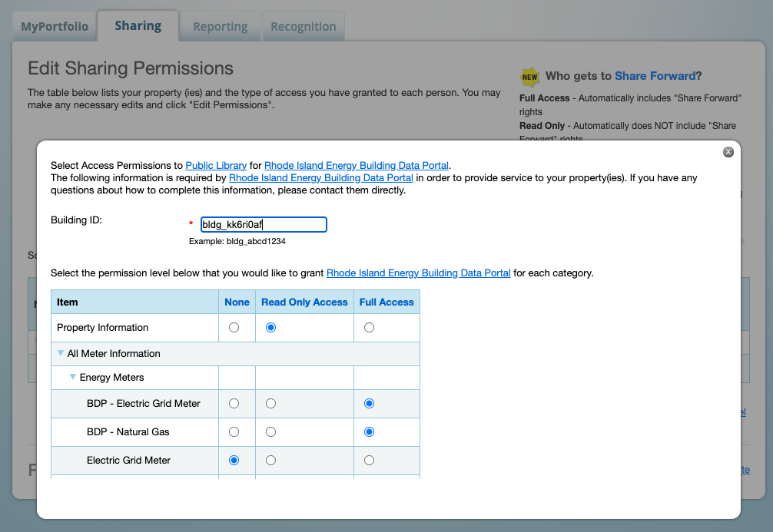
Task: Click the BDP - Electric Grid Meter label
Action: (x=144, y=404)
